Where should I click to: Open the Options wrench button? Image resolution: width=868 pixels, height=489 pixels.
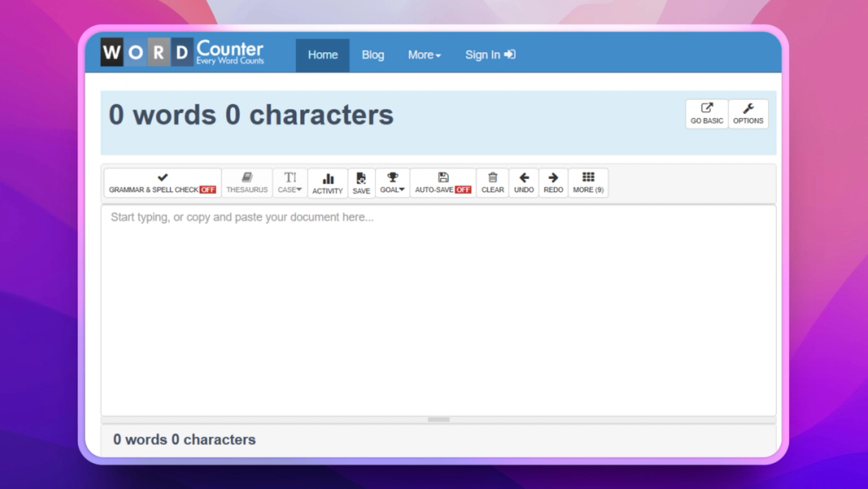748,114
